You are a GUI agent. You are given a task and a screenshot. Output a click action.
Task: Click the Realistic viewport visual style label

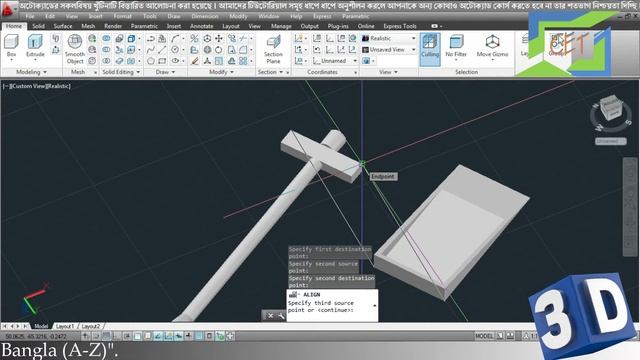point(58,86)
